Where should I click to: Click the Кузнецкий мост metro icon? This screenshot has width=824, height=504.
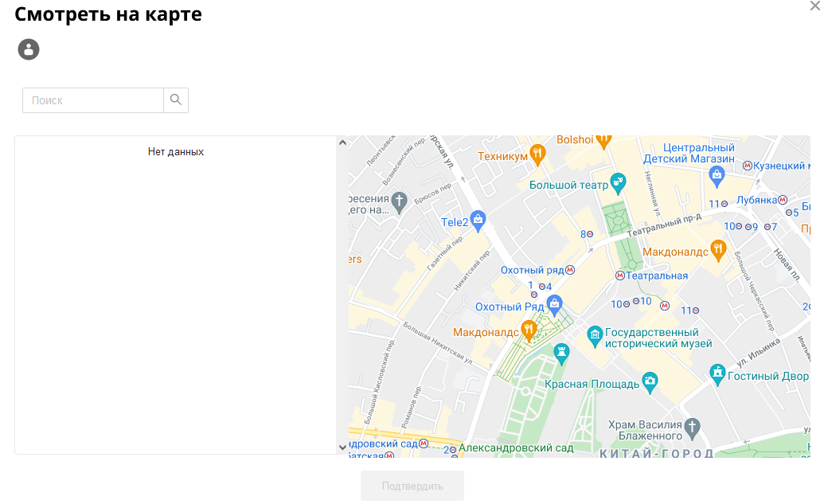(748, 166)
